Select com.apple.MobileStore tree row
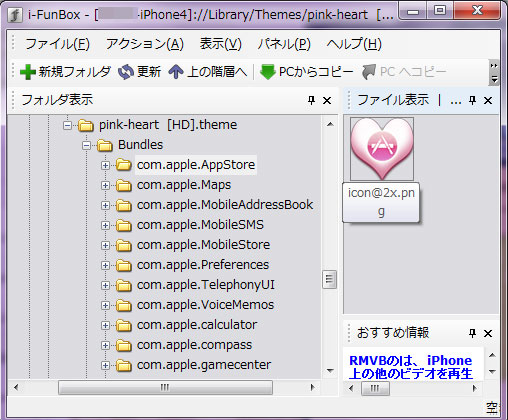 coord(203,245)
